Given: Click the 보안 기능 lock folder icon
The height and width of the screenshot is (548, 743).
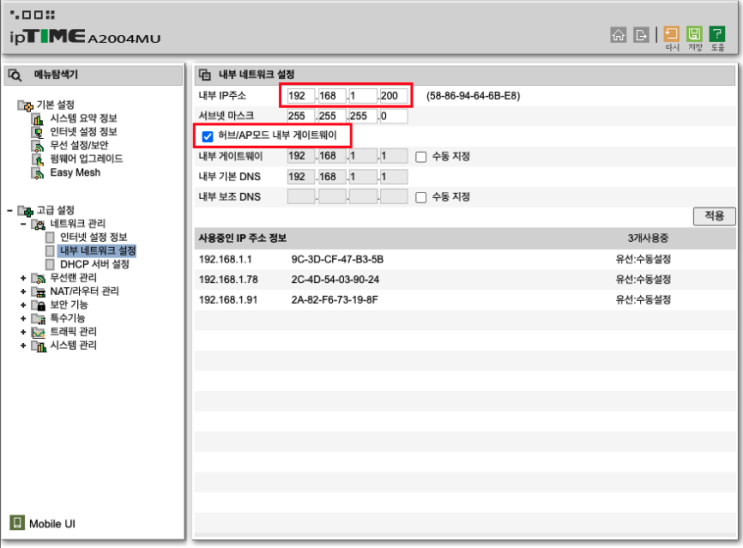Looking at the screenshot, I should 38,305.
